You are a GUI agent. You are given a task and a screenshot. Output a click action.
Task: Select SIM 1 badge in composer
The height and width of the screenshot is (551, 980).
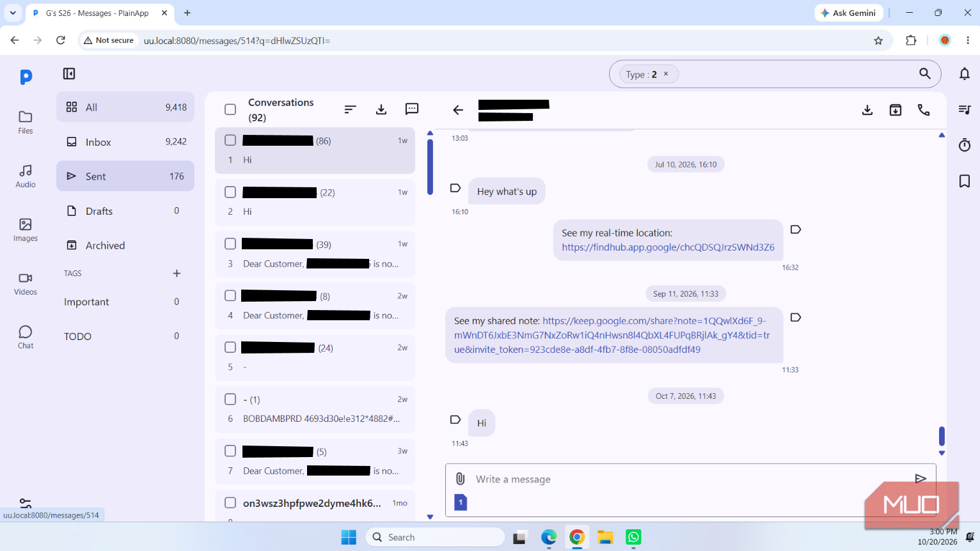pyautogui.click(x=461, y=502)
